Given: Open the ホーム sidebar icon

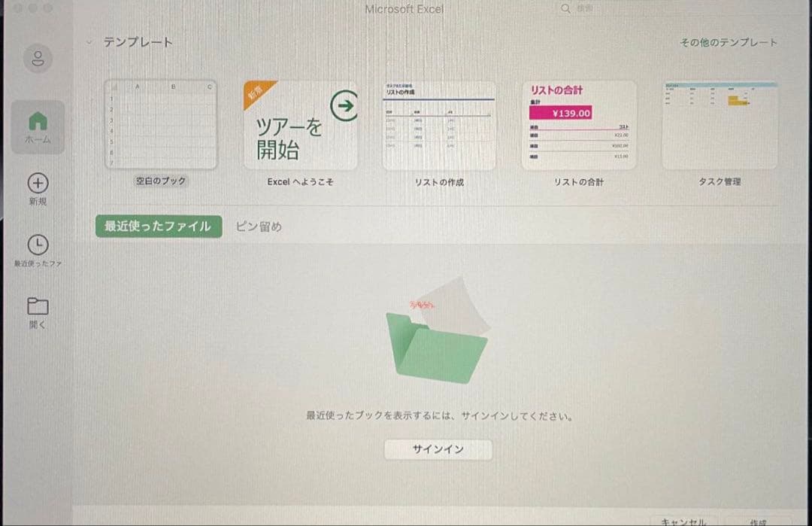Looking at the screenshot, I should (38, 127).
